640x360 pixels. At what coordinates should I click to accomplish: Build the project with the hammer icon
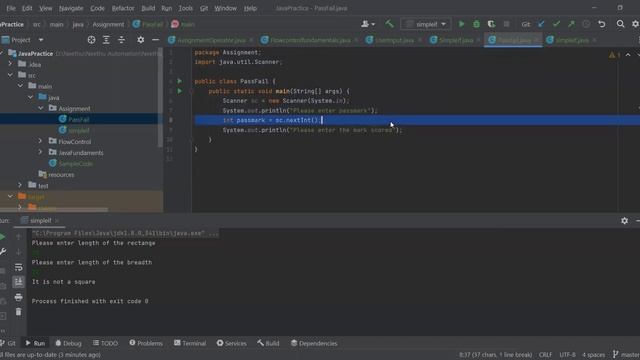coord(389,24)
